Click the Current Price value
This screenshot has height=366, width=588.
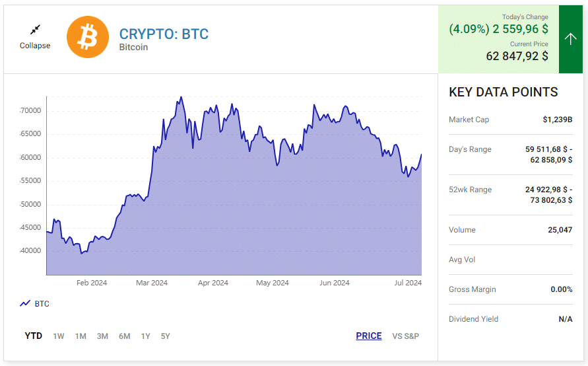tap(517, 56)
